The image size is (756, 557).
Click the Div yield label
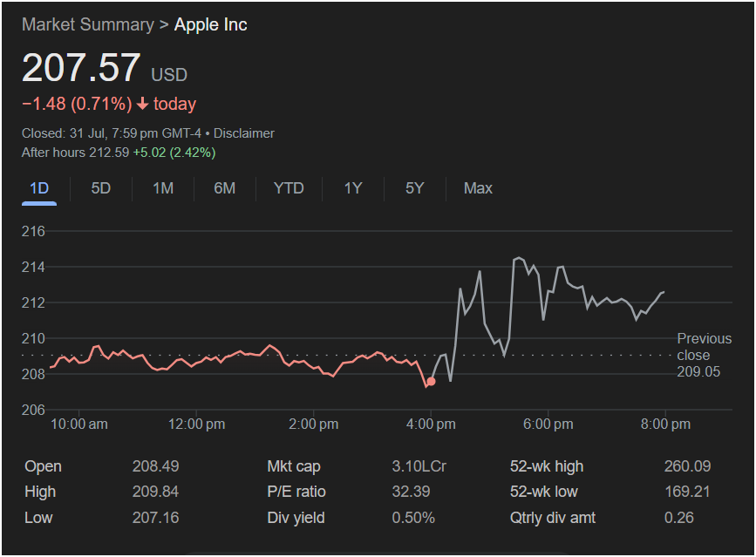point(296,518)
